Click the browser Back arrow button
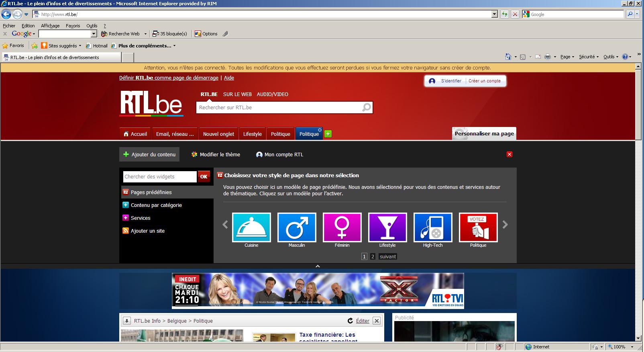Screen dimensions: 644x352 point(6,14)
